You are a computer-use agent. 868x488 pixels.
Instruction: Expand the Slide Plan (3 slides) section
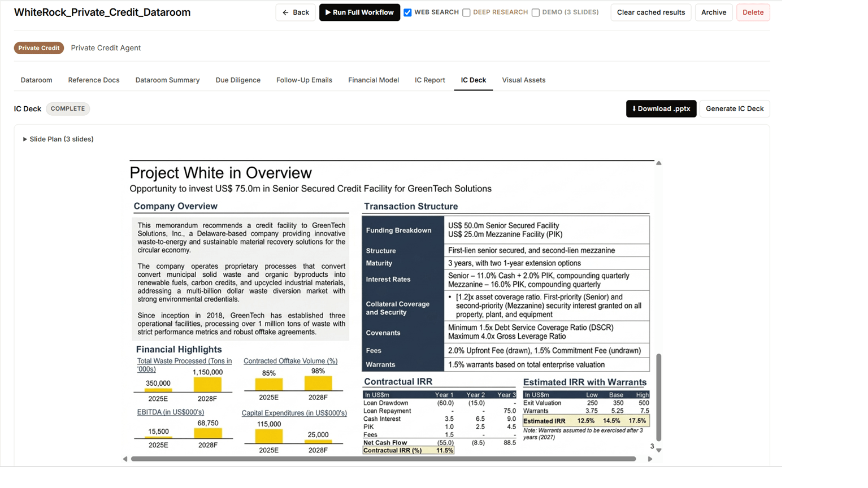[58, 139]
